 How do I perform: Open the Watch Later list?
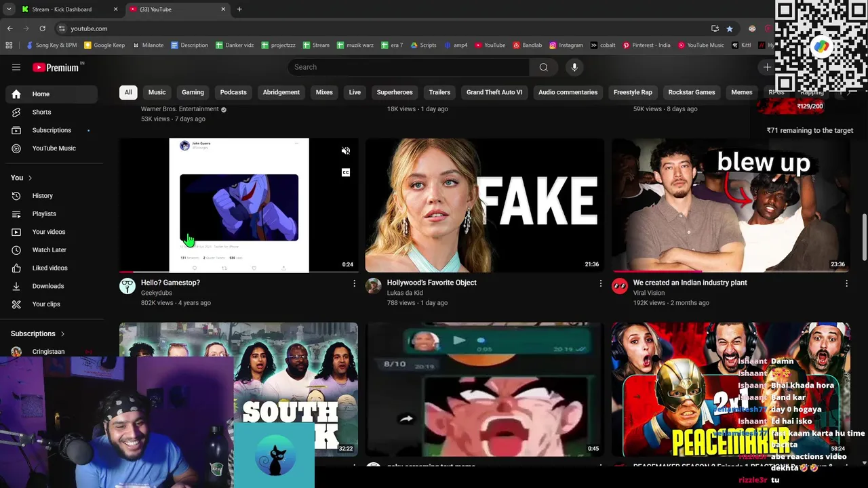click(52, 250)
